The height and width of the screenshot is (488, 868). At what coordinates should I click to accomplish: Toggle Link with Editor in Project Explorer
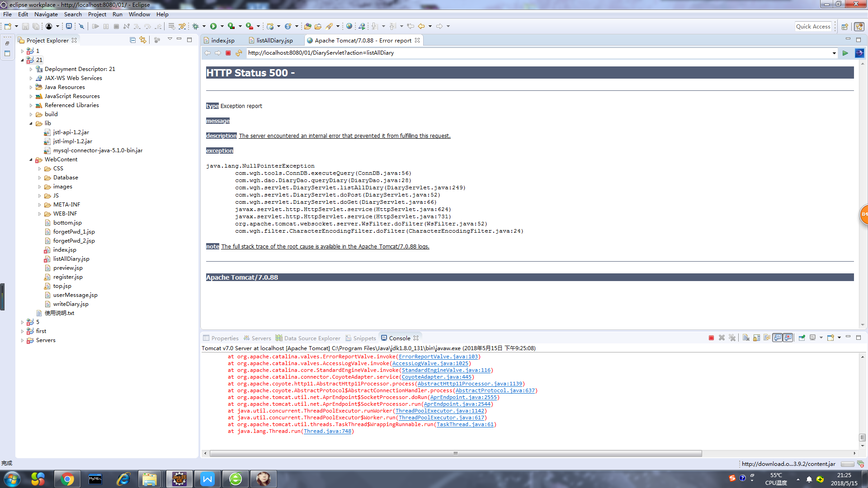[143, 40]
